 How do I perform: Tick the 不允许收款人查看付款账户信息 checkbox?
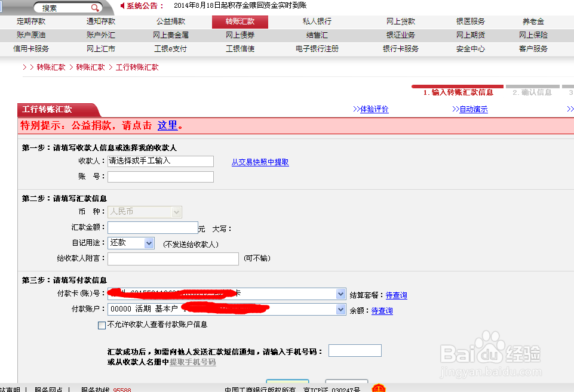(x=102, y=325)
